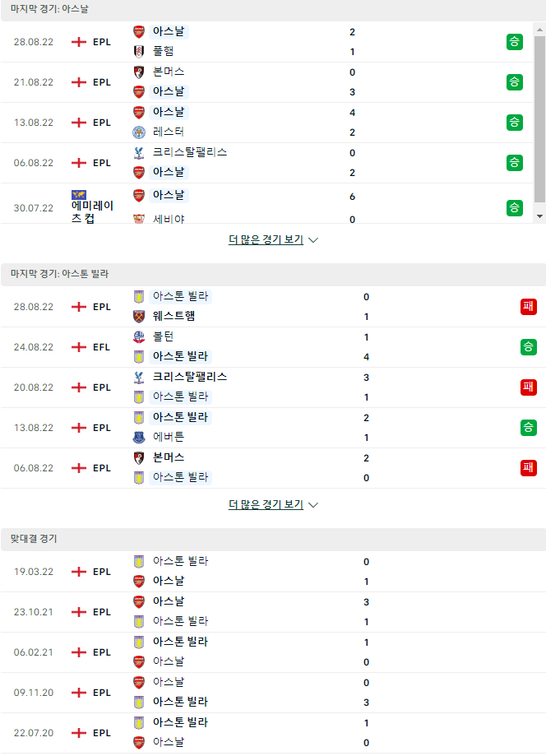Click the green win badge for the Bolton match
The height and width of the screenshot is (756, 546).
529,347
